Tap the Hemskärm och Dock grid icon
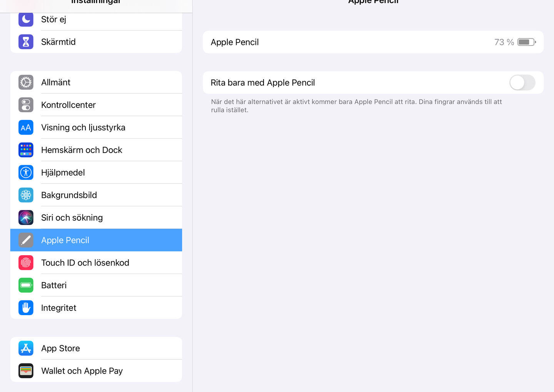The image size is (554, 392). [26, 150]
